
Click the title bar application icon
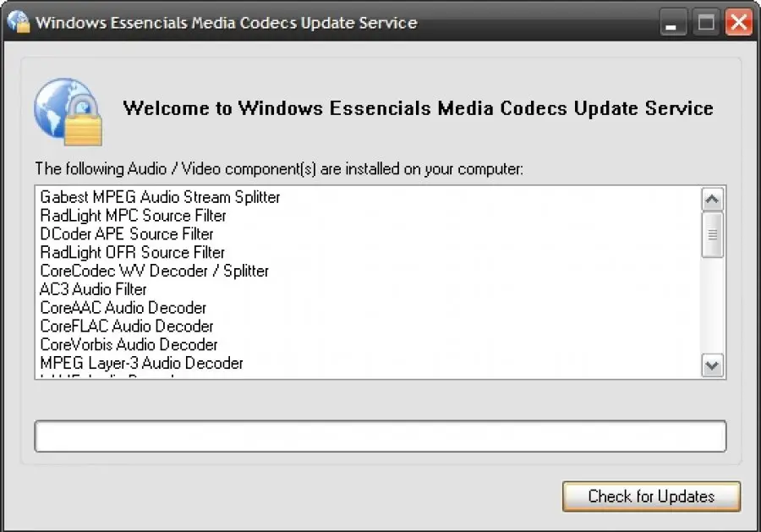[19, 22]
